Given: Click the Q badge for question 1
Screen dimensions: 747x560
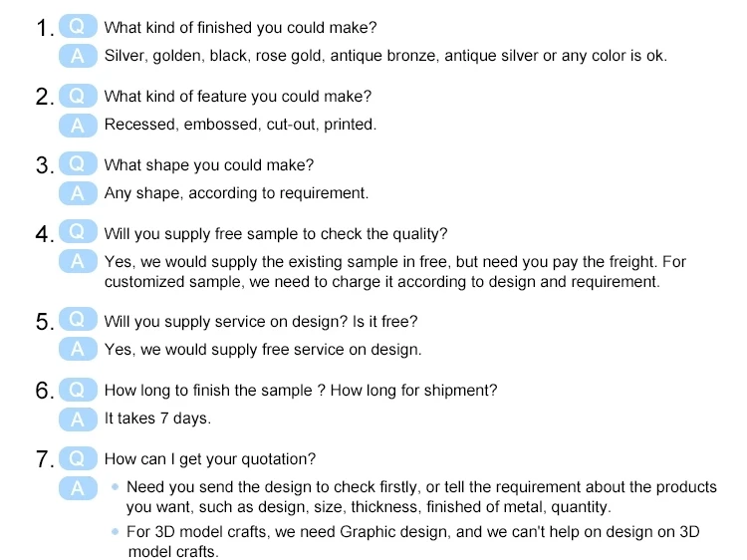Looking at the screenshot, I should point(78,27).
